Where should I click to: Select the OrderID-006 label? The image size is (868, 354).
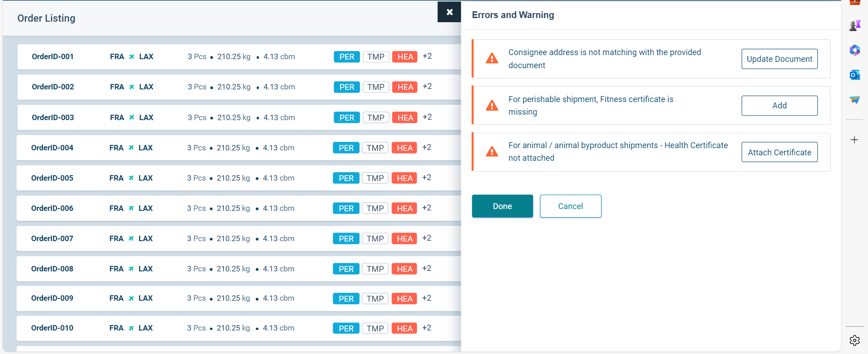click(x=52, y=208)
